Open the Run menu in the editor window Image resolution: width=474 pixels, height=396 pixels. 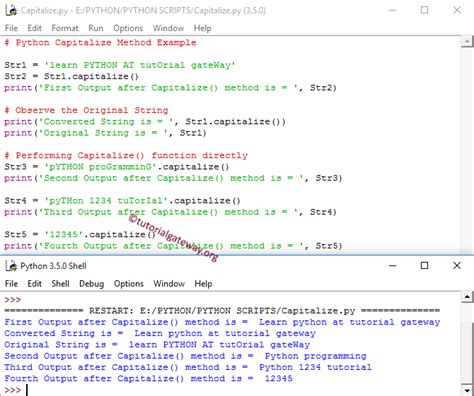point(96,28)
